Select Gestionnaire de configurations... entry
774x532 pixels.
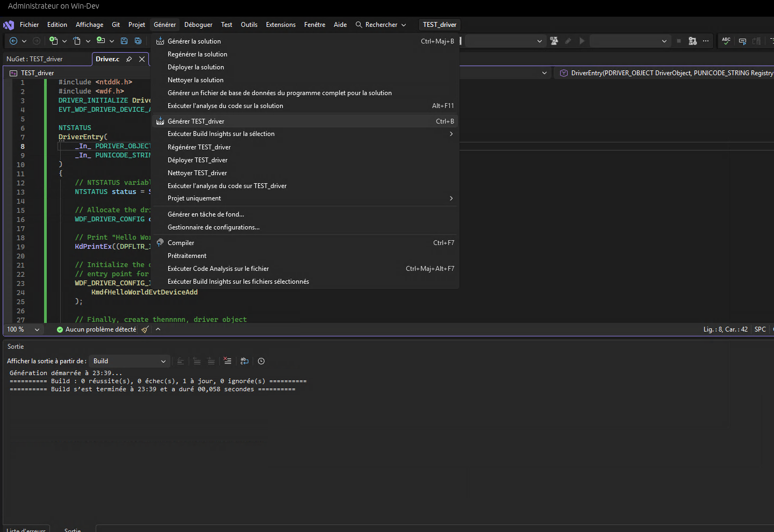305,227
